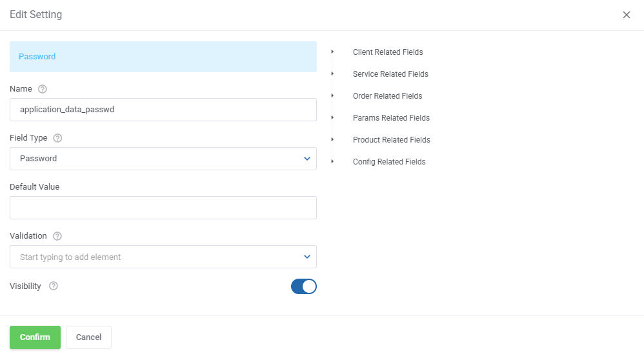The image size is (644, 358).
Task: Toggle the Visibility switch off
Action: [303, 286]
